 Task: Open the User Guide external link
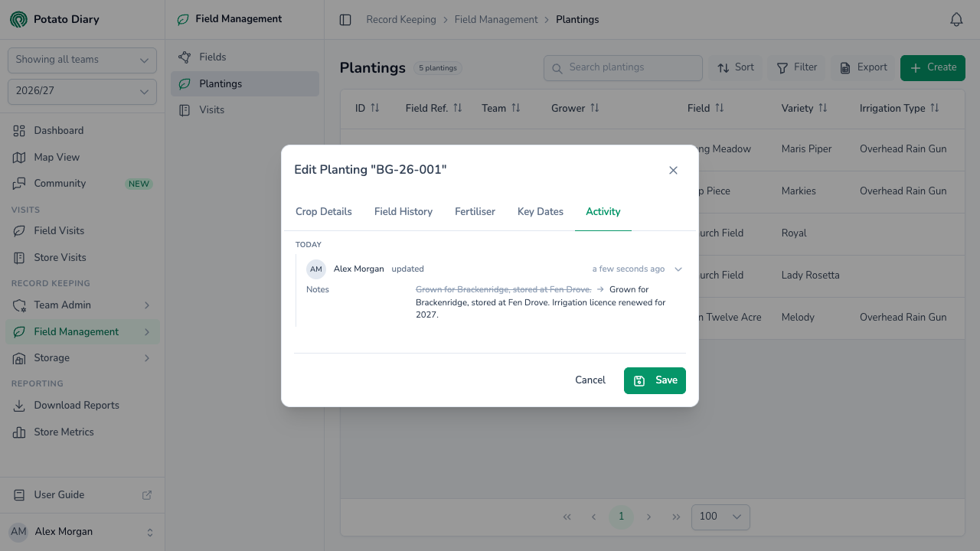[x=83, y=495]
